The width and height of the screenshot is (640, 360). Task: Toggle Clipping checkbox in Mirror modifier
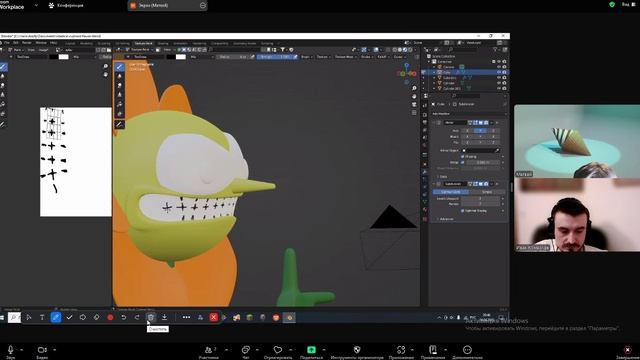(462, 156)
